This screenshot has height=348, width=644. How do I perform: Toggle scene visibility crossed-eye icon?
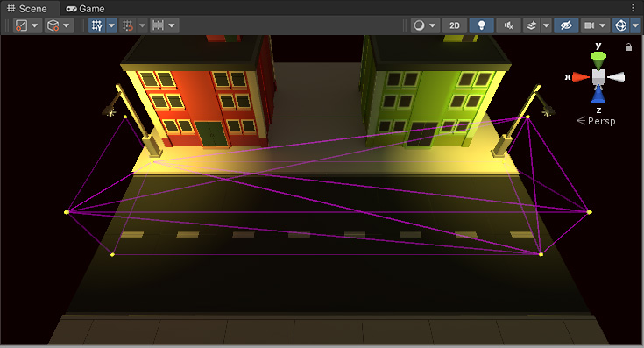pos(566,25)
